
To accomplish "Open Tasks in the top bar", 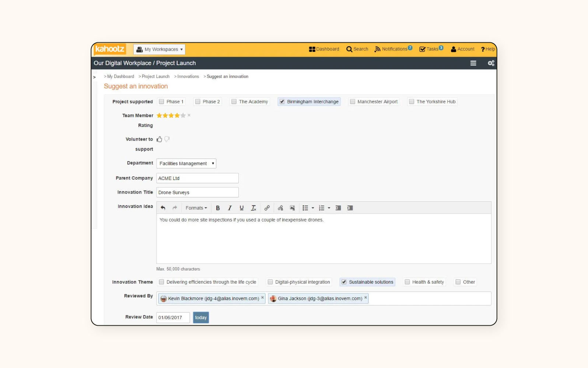I will (x=431, y=49).
